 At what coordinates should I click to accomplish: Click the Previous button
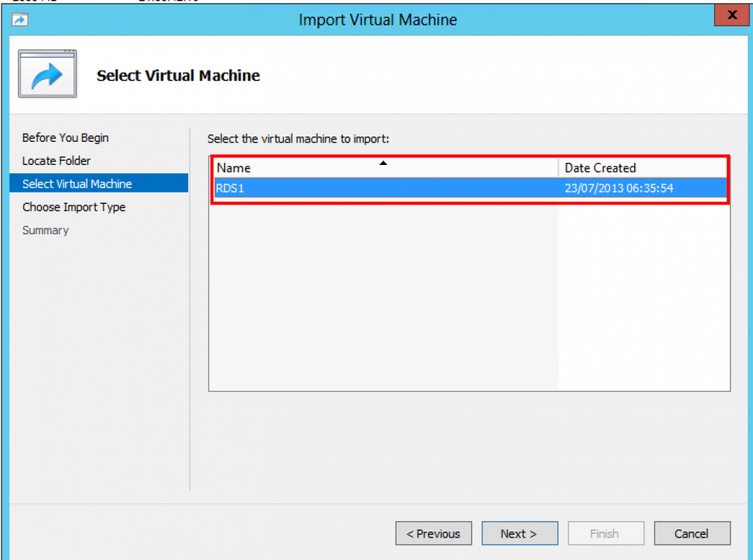(433, 533)
